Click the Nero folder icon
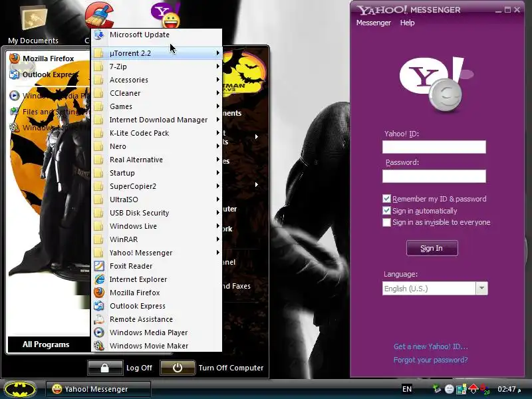 [98, 146]
